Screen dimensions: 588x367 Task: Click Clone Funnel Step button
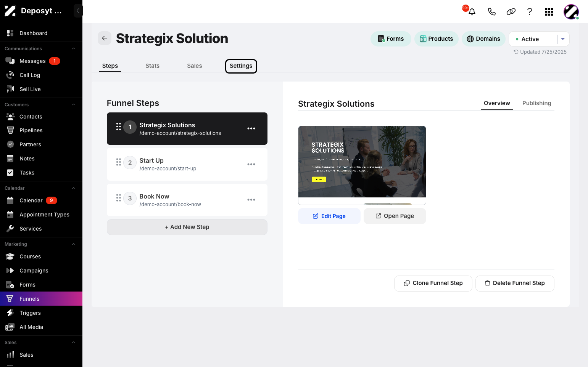click(x=433, y=284)
